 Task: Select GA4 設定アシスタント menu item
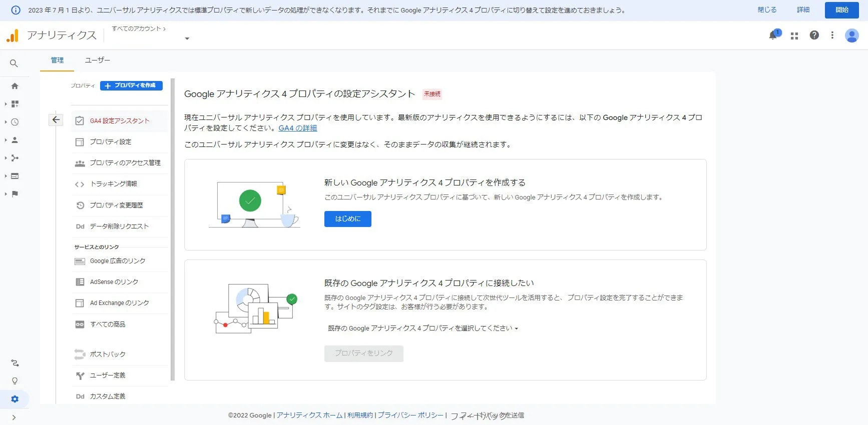[x=120, y=121]
